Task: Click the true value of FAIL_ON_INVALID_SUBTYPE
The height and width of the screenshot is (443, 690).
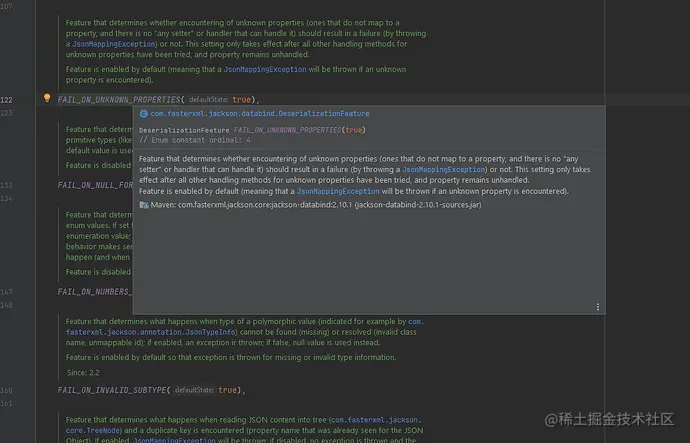Action: pos(228,390)
